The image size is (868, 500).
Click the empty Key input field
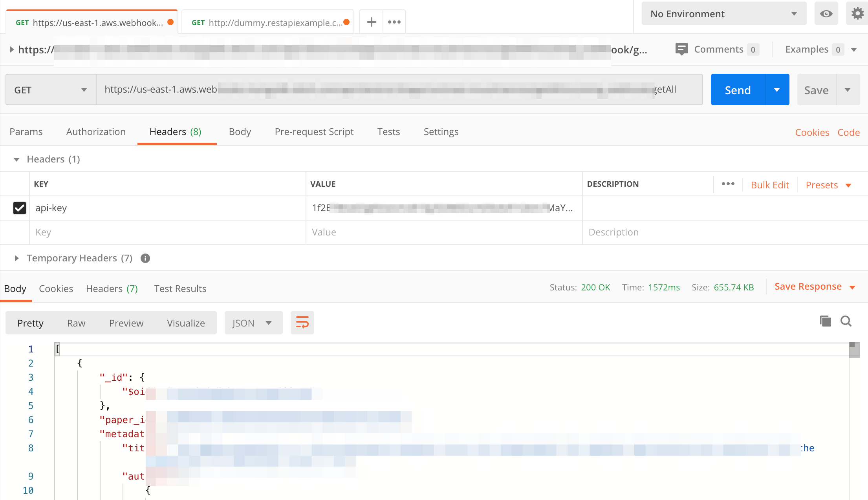pos(167,232)
